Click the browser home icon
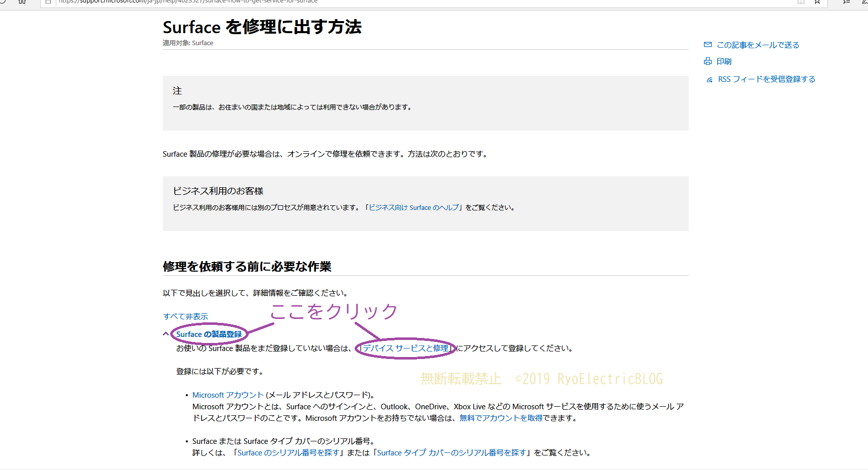The image size is (868, 470). tap(22, 2)
